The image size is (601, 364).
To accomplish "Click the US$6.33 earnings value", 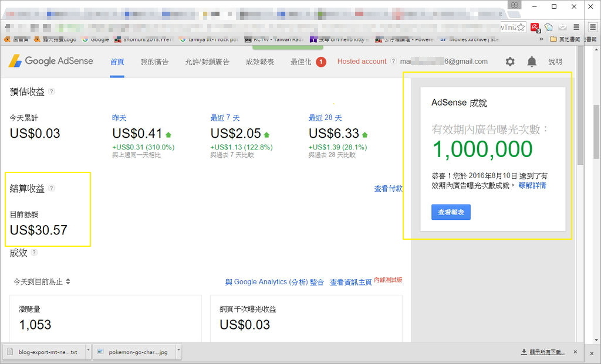I will 334,133.
